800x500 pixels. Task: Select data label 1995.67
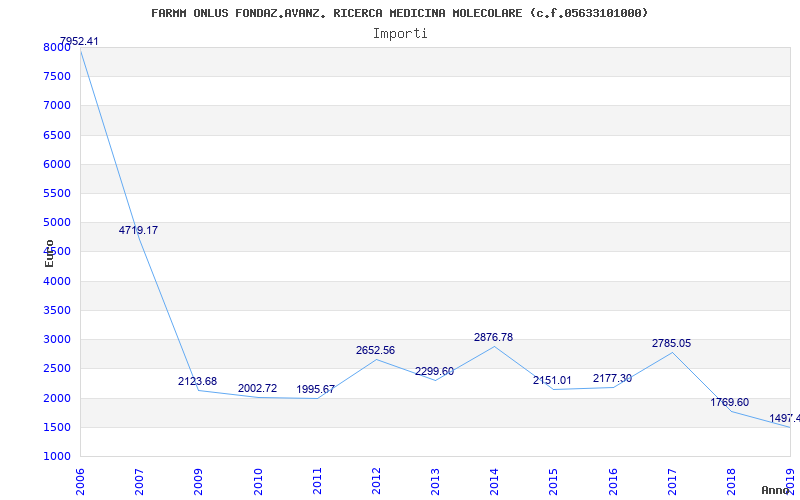(316, 389)
